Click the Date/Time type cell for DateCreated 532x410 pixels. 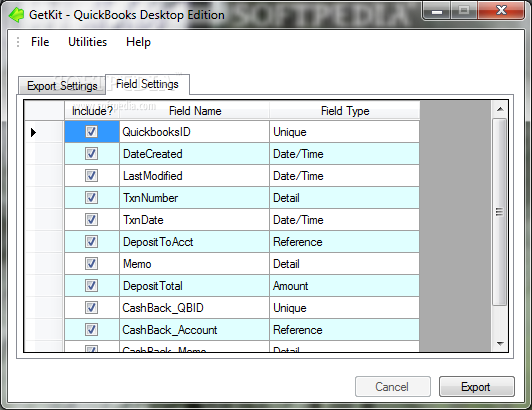point(344,154)
